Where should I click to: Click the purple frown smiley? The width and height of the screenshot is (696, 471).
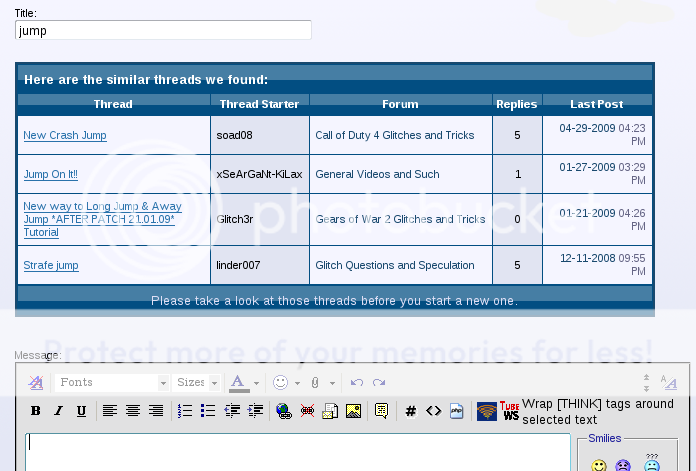[623, 465]
